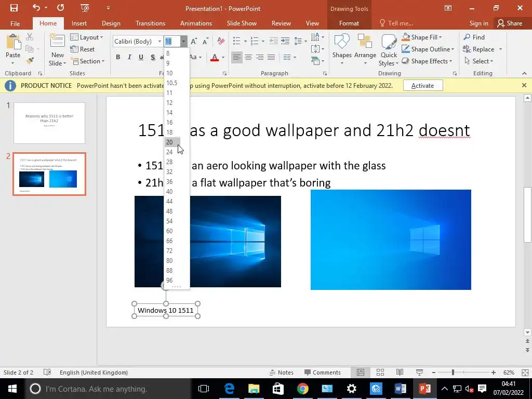This screenshot has height=399, width=532.
Task: Open the Calibri (Body) font dropdown
Action: click(x=159, y=42)
